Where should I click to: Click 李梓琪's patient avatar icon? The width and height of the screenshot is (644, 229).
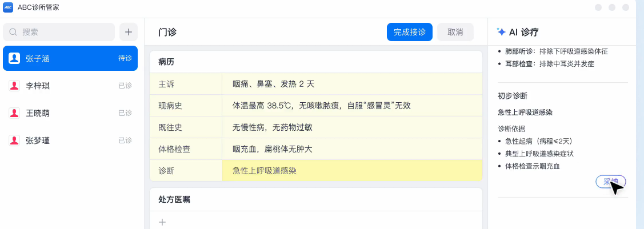tap(15, 86)
